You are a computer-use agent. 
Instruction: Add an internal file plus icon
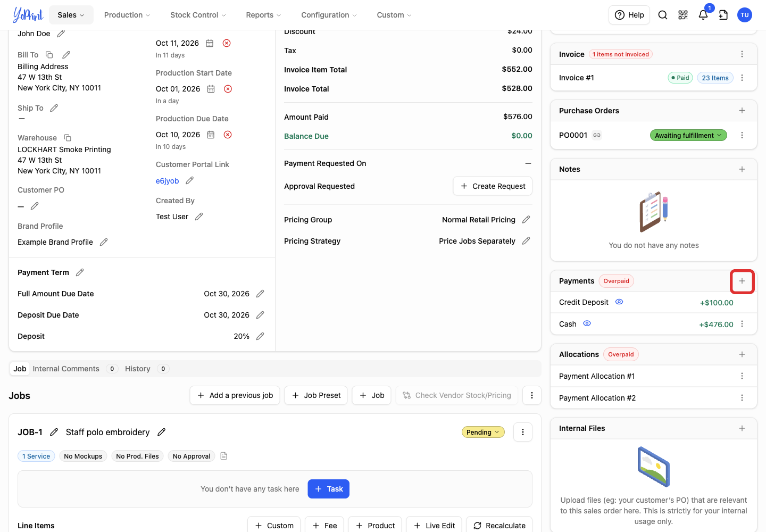(742, 428)
